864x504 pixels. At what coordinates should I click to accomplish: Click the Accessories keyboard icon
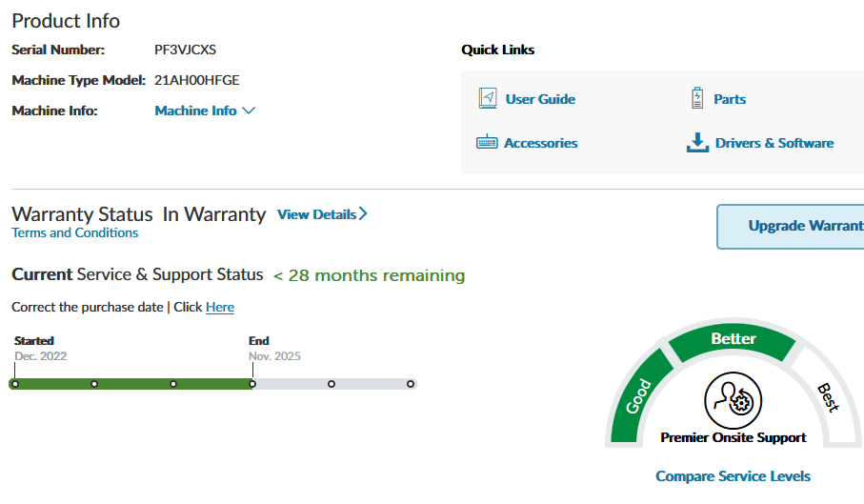(x=487, y=143)
